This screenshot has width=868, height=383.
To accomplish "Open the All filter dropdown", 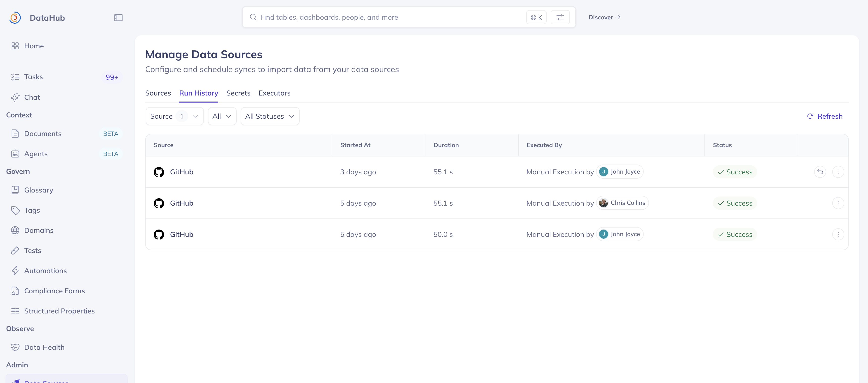I will click(222, 116).
